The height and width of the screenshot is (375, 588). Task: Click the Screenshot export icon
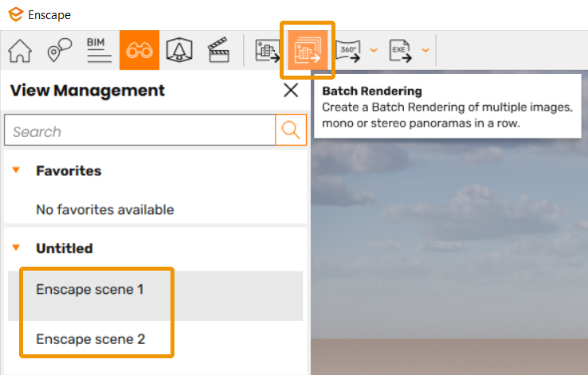(x=266, y=51)
